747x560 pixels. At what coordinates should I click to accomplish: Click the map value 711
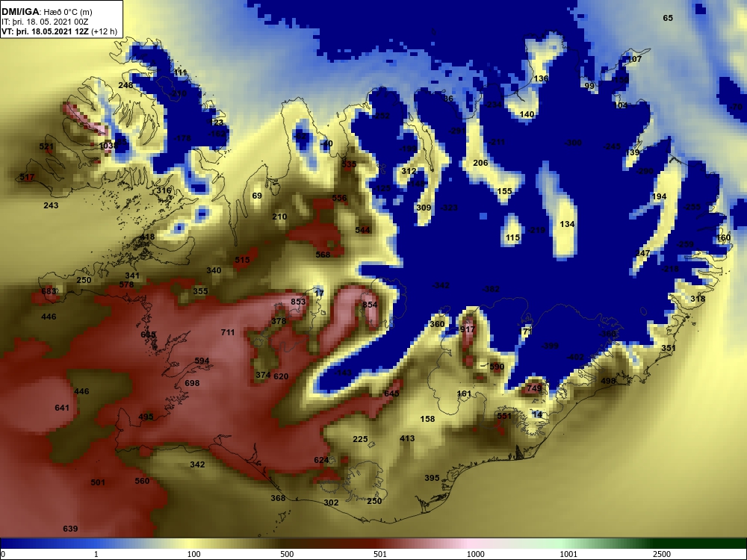pos(228,332)
